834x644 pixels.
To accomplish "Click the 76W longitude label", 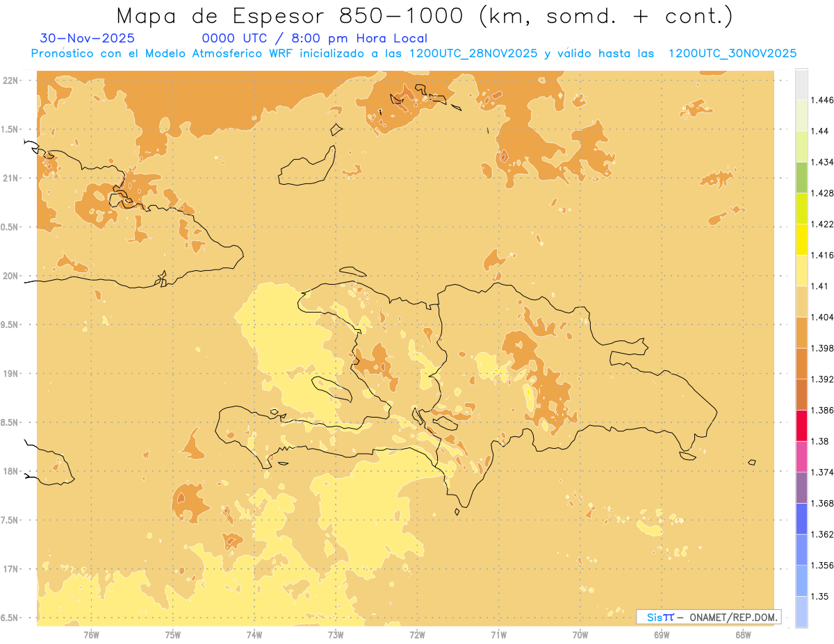I will tap(91, 634).
